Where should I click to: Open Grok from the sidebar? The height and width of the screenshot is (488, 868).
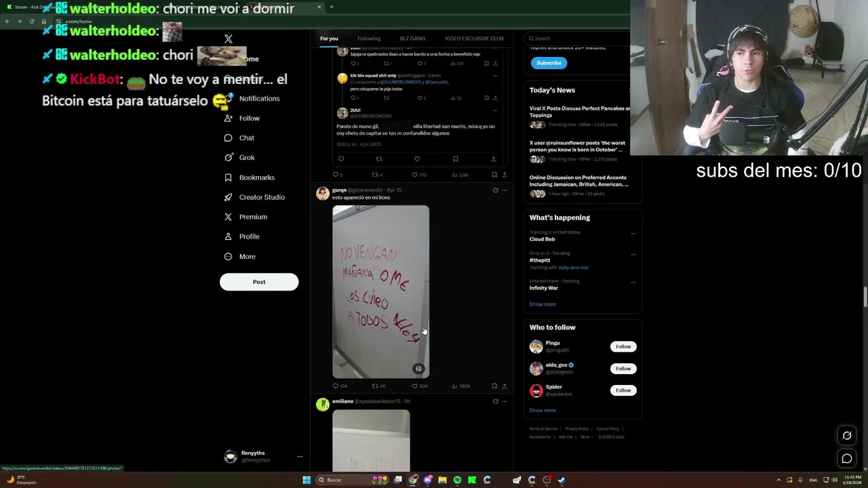[239, 158]
